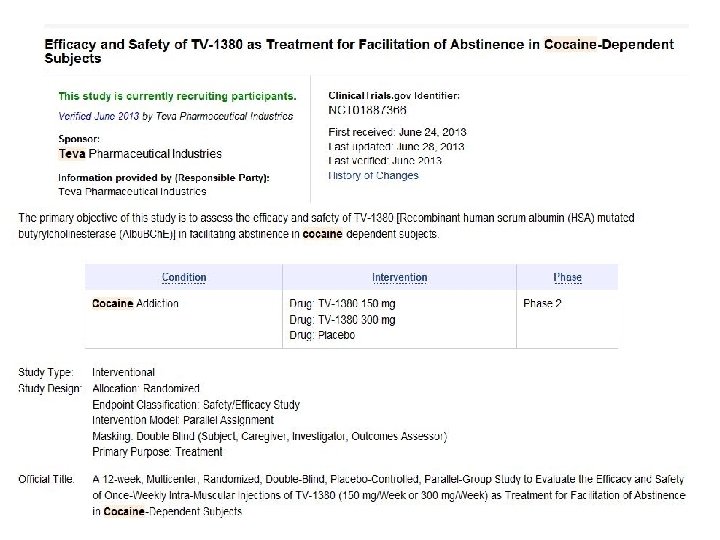Click Allocation: Randomized in Study Design
Image resolution: width=720 pixels, height=540 pixels.
145,388
